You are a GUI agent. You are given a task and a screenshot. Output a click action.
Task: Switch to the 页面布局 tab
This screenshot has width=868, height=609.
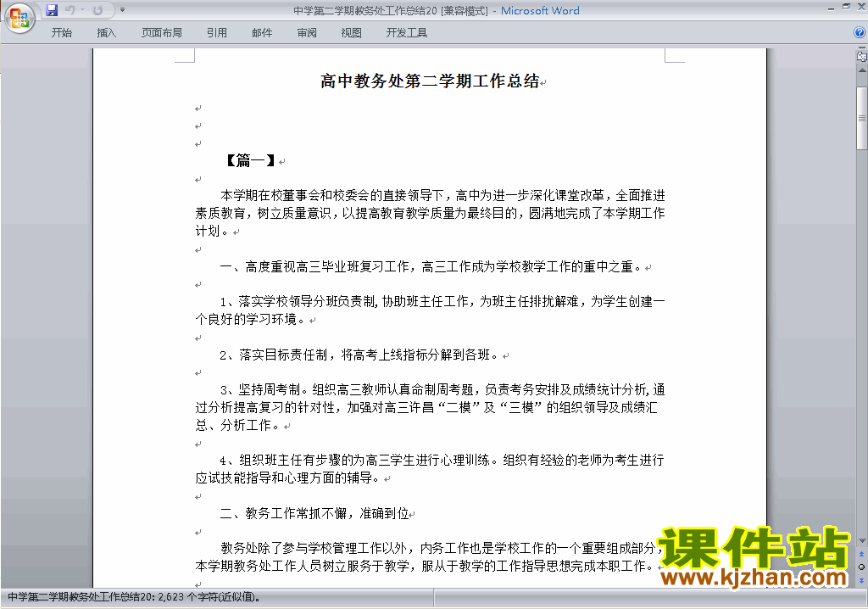[162, 33]
